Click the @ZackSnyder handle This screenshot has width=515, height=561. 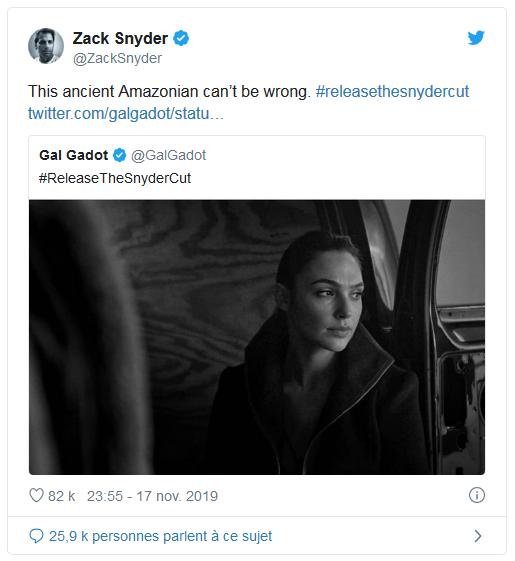click(x=117, y=58)
